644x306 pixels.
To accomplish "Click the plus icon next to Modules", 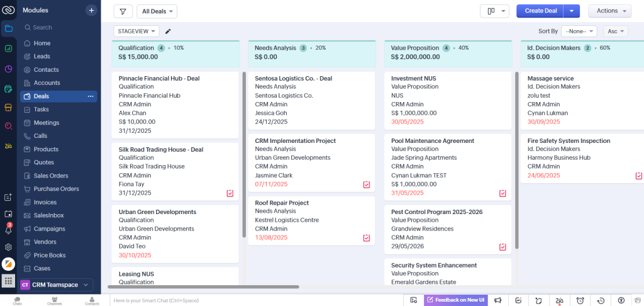I will tap(91, 10).
